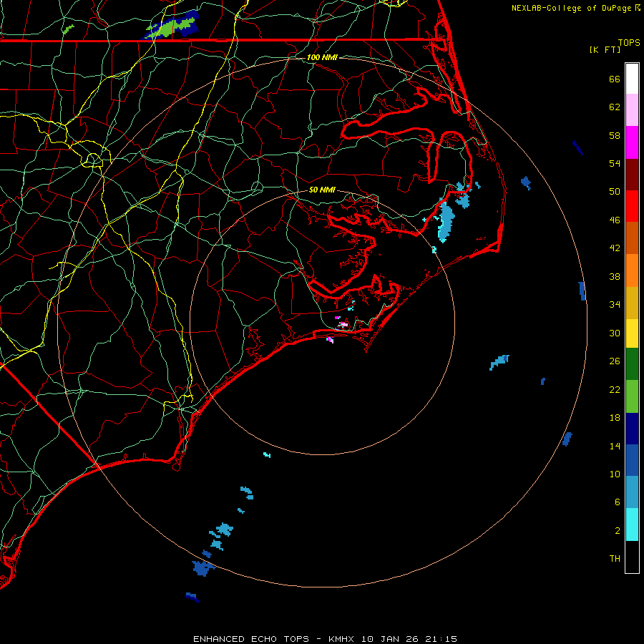Click the "50" scale value
Screen dimensions: 644x644
pos(615,192)
